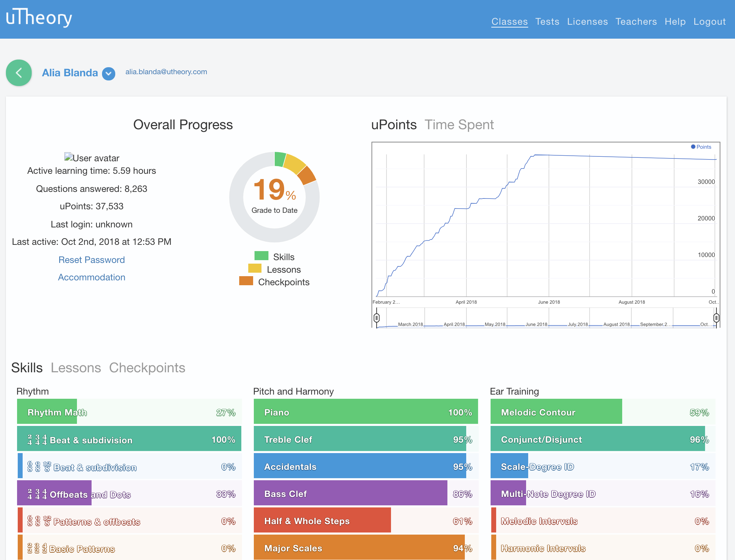Click the 'Last login: unknown' text
The height and width of the screenshot is (560, 735).
pos(92,224)
